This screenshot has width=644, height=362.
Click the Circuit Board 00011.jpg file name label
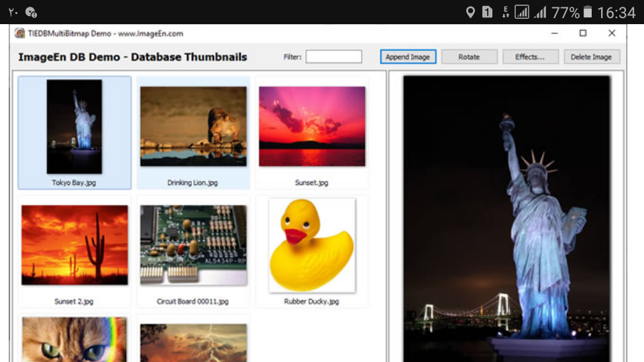click(x=193, y=301)
